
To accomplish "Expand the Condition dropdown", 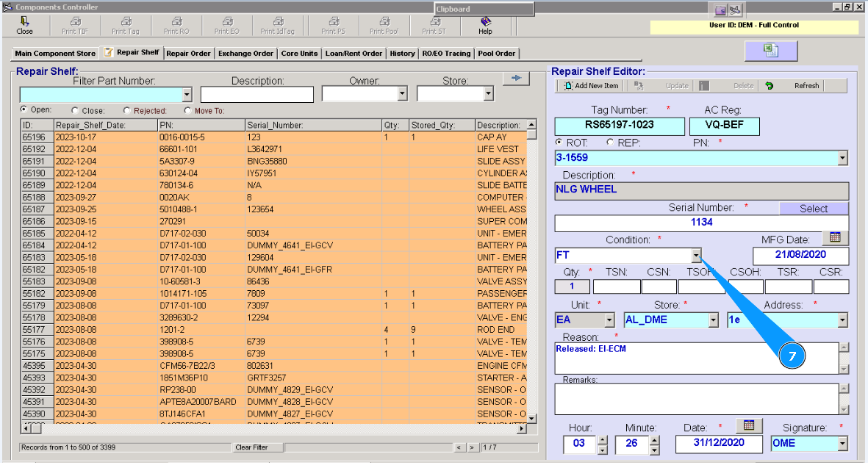I will click(696, 256).
